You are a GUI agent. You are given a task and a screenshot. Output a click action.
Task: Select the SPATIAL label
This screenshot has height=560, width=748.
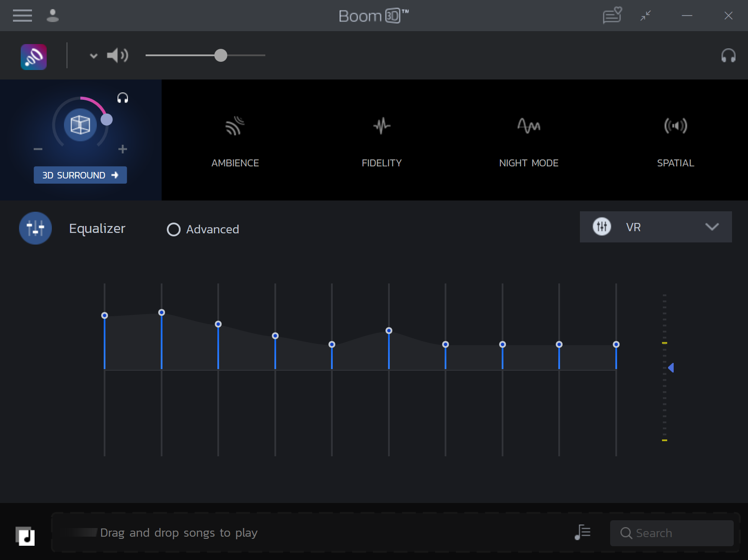click(x=675, y=163)
